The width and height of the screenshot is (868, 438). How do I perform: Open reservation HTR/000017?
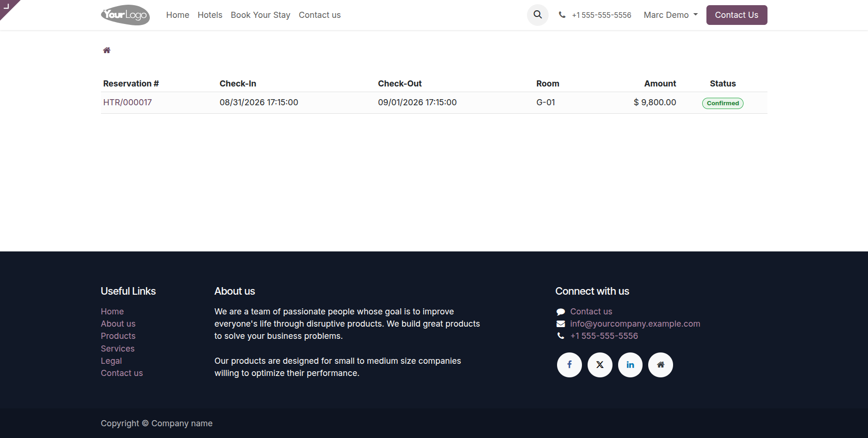[128, 102]
